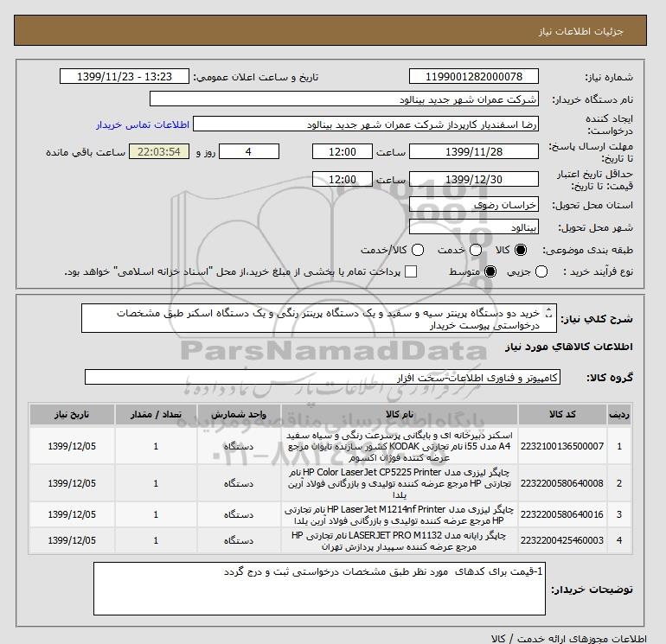Click the response deadline time 12:00 field

pyautogui.click(x=343, y=151)
